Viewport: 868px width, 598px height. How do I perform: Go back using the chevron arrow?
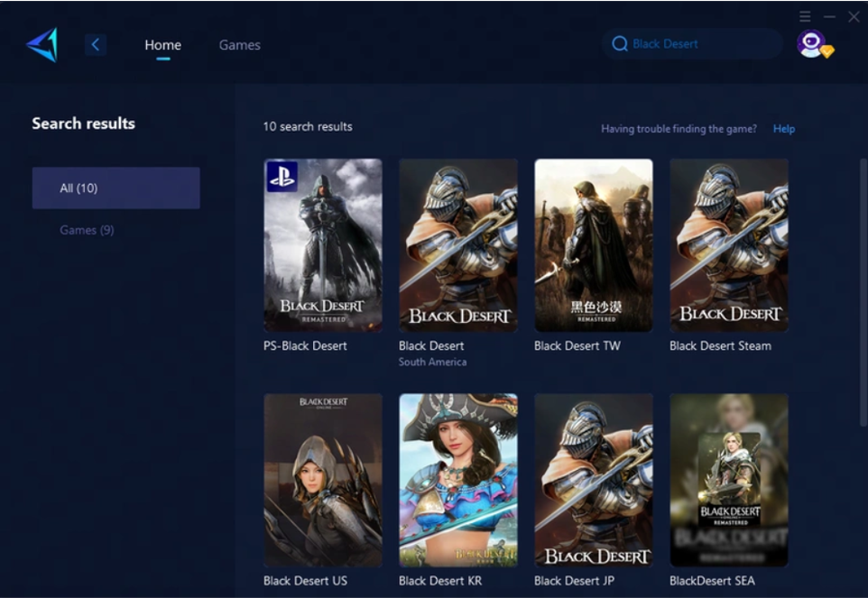[x=96, y=45]
